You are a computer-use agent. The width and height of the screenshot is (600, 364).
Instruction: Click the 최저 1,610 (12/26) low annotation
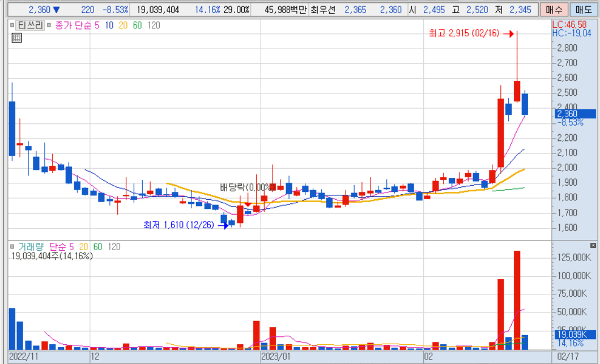178,225
